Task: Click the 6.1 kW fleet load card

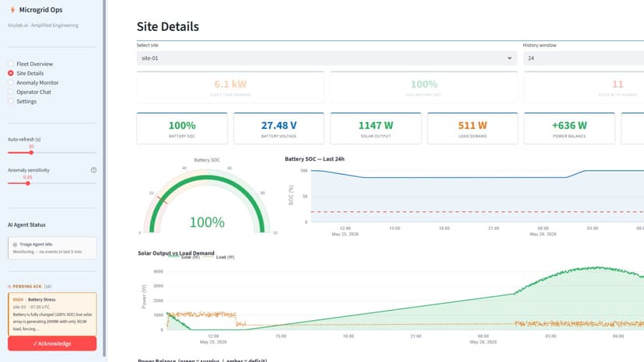Action: click(230, 87)
